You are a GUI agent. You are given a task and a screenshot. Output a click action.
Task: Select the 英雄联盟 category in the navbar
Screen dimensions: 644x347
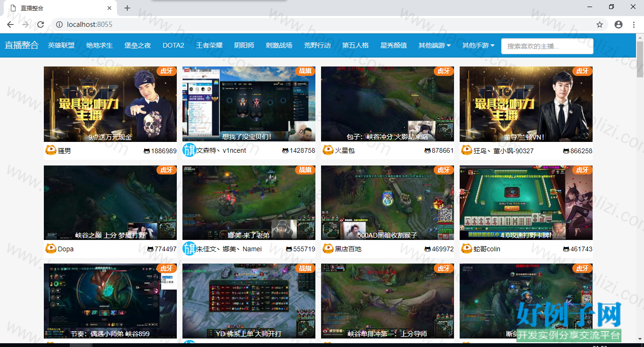[61, 45]
